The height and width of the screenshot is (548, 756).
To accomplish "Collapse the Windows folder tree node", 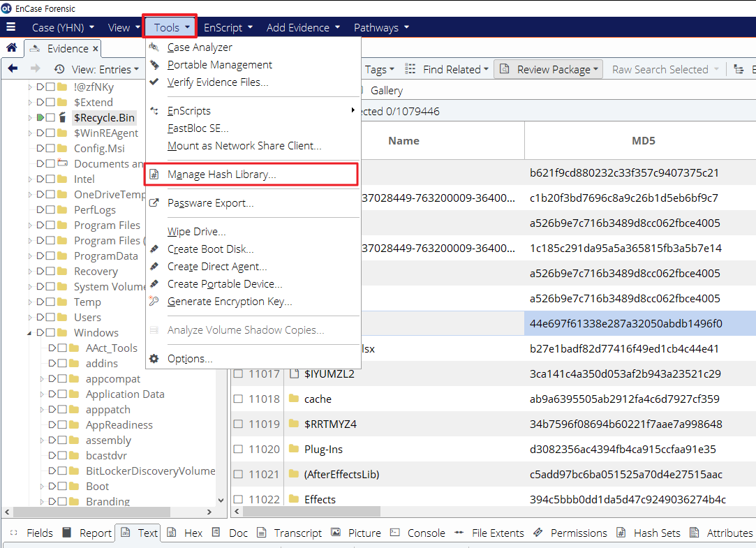I will pyautogui.click(x=29, y=333).
